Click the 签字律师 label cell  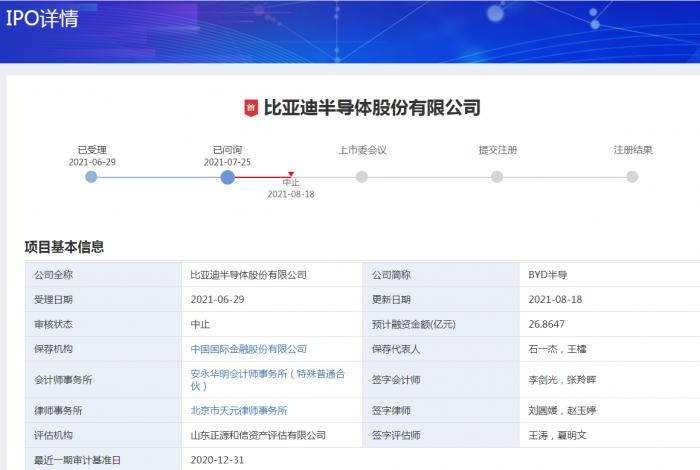[x=441, y=410]
